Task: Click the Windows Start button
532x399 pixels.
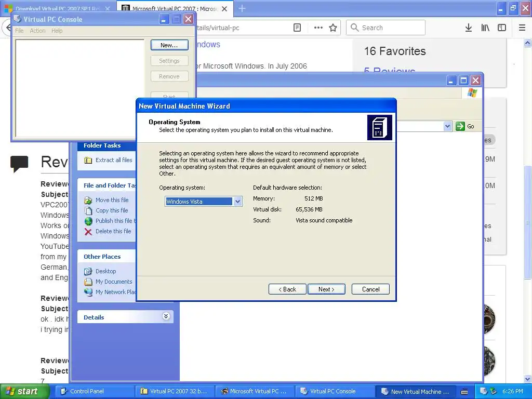Action: tap(25, 392)
